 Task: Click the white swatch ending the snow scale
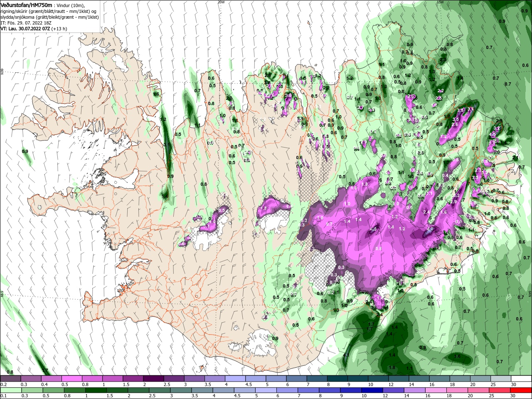pyautogui.click(x=520, y=379)
